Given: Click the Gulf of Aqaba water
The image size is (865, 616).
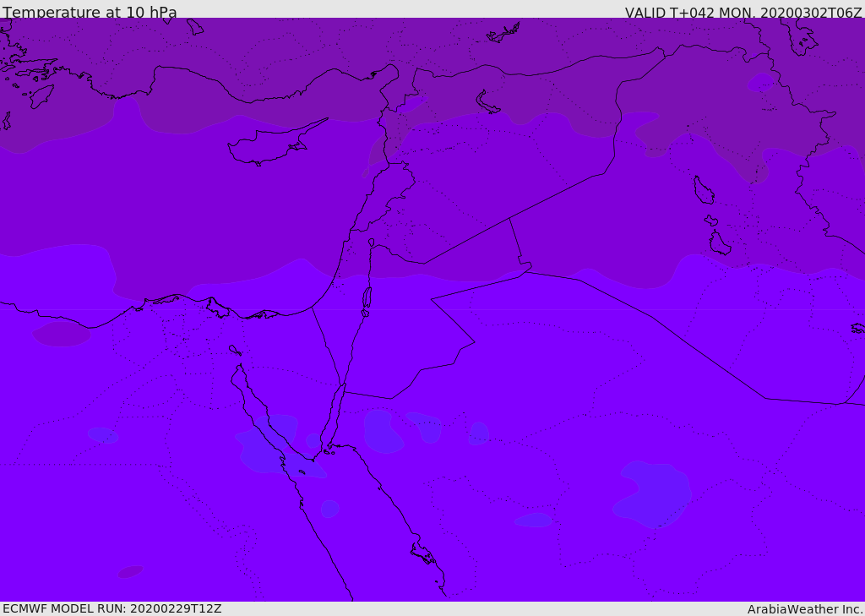Looking at the screenshot, I should (337, 414).
